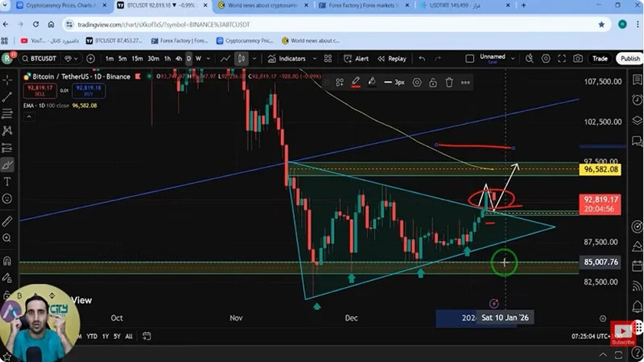The height and width of the screenshot is (362, 644).
Task: Select the 1m timeframe
Action: tap(109, 58)
